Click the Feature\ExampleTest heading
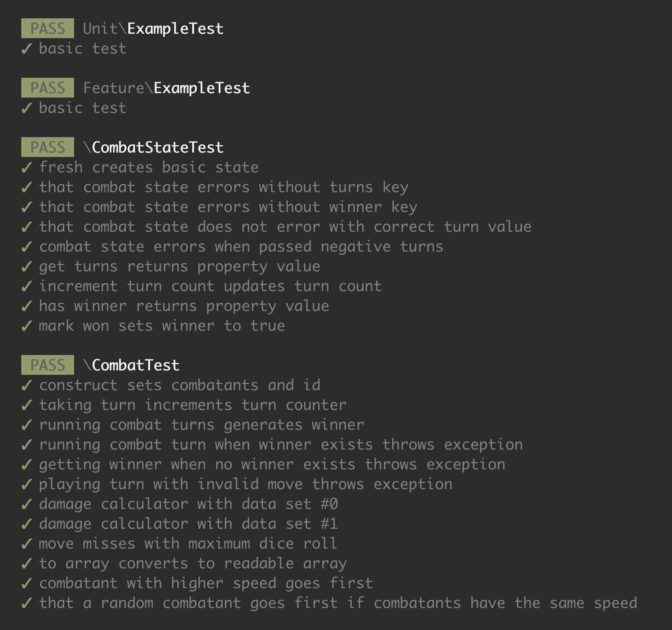 point(167,88)
